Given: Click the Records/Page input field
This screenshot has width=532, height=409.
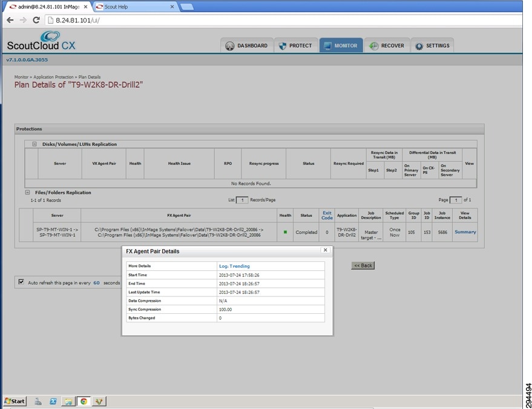Looking at the screenshot, I should (x=242, y=200).
